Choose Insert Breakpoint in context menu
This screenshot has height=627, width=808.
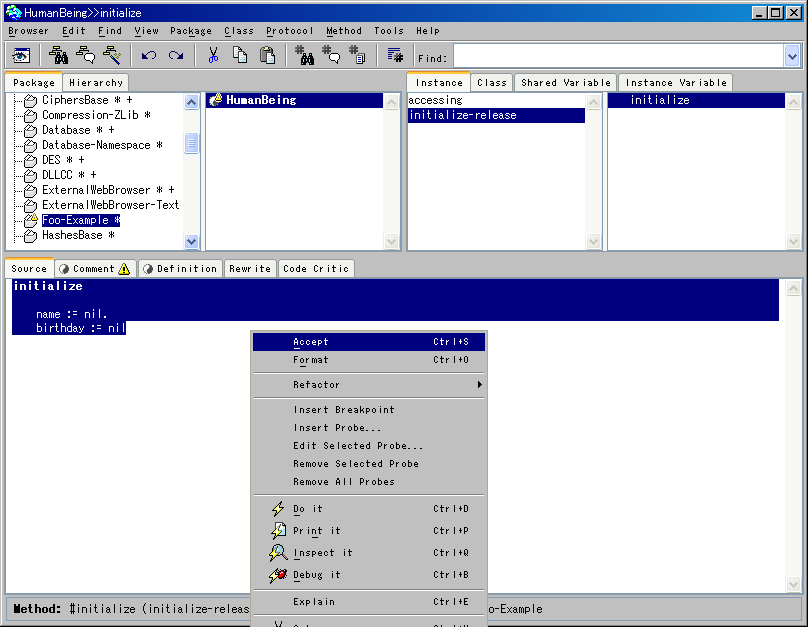click(369, 410)
